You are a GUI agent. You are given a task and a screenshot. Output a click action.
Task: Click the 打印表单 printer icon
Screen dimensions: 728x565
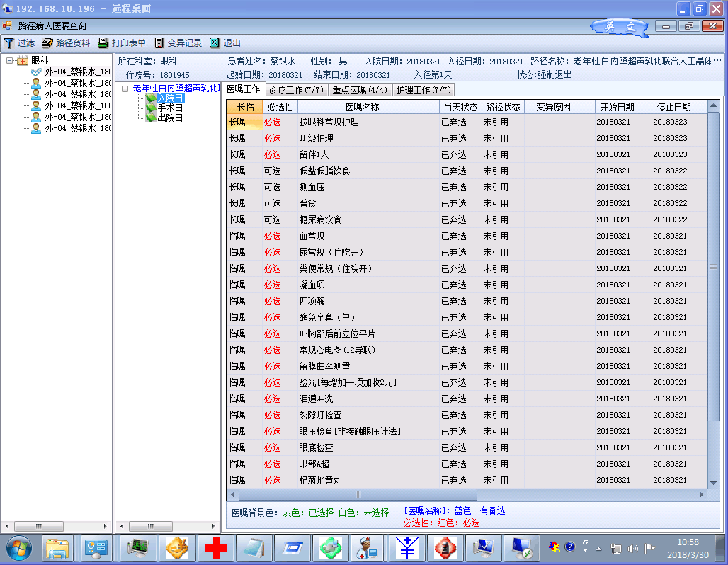tap(103, 43)
